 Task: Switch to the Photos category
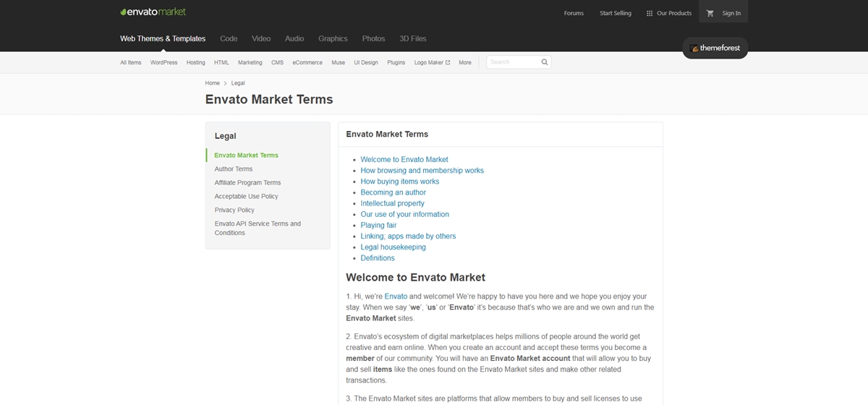(373, 38)
